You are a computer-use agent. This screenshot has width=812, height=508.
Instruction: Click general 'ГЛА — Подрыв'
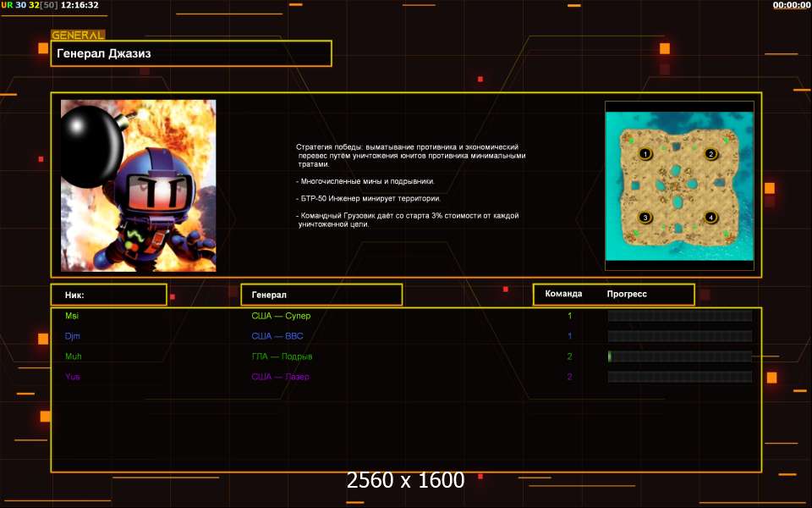pyautogui.click(x=282, y=356)
